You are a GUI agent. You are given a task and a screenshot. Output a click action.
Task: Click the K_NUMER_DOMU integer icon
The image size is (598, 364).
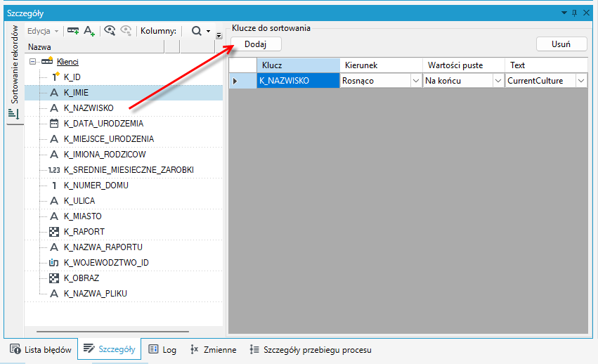pyautogui.click(x=54, y=186)
